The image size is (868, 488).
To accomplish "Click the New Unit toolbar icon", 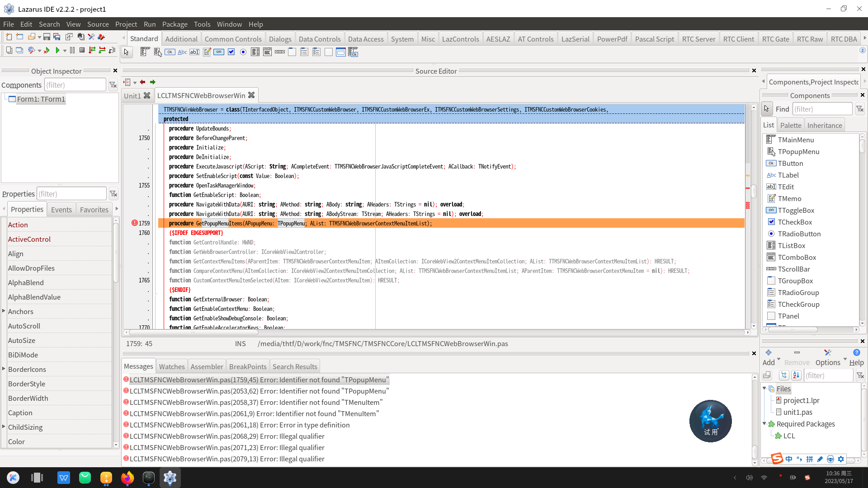I will coord(9,37).
